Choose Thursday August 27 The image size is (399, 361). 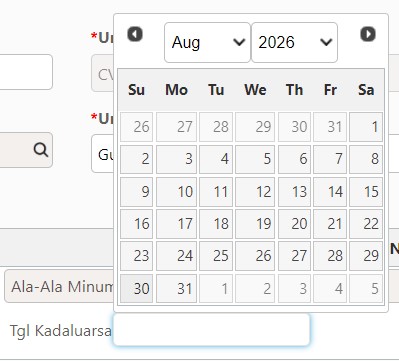point(294,256)
